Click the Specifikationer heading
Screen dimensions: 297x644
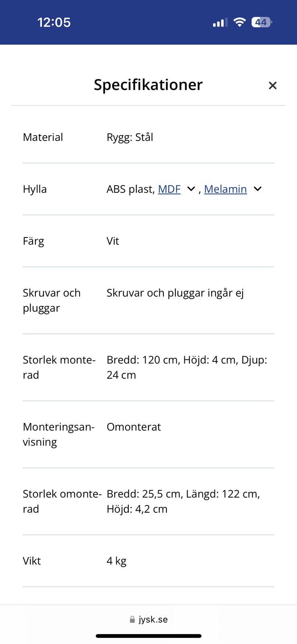pos(148,85)
